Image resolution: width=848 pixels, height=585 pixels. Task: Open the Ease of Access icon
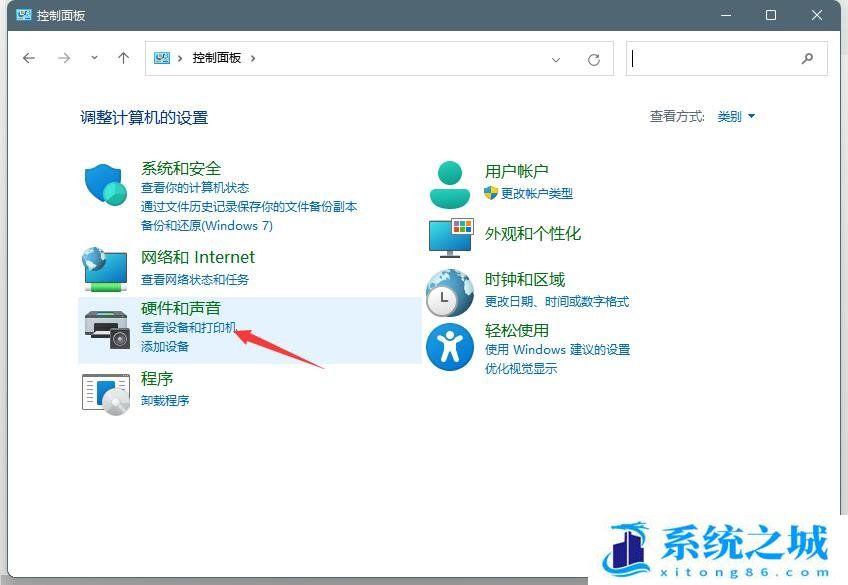point(450,347)
